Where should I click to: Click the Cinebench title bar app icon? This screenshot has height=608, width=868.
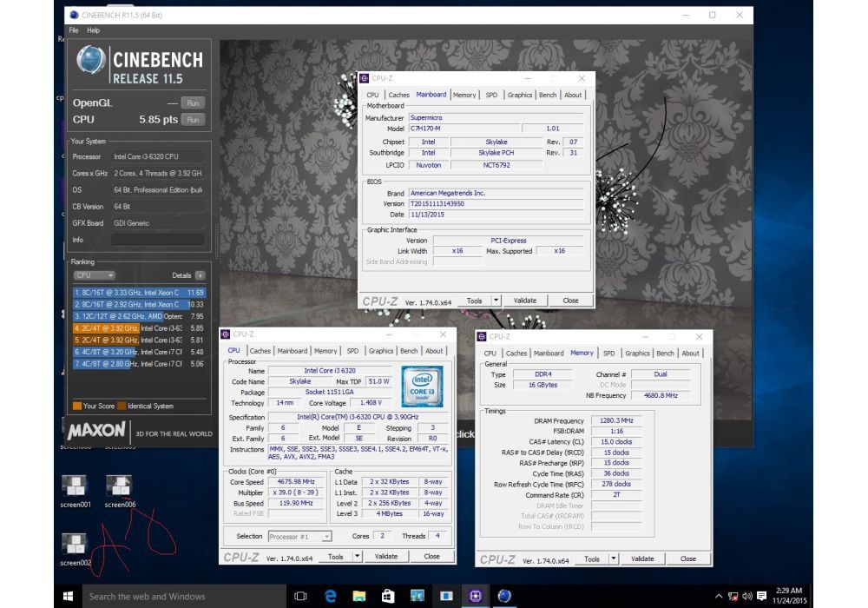pyautogui.click(x=74, y=15)
